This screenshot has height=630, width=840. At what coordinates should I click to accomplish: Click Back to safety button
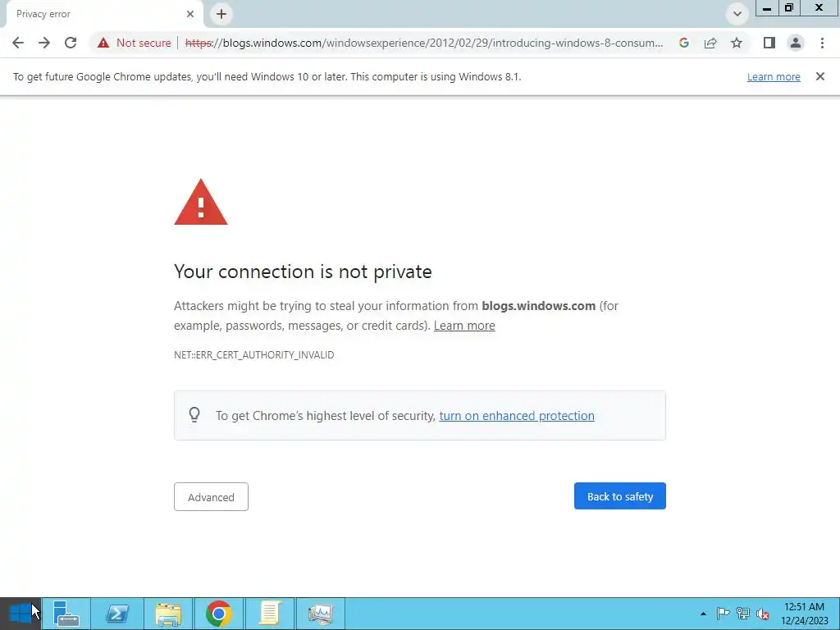coord(620,496)
